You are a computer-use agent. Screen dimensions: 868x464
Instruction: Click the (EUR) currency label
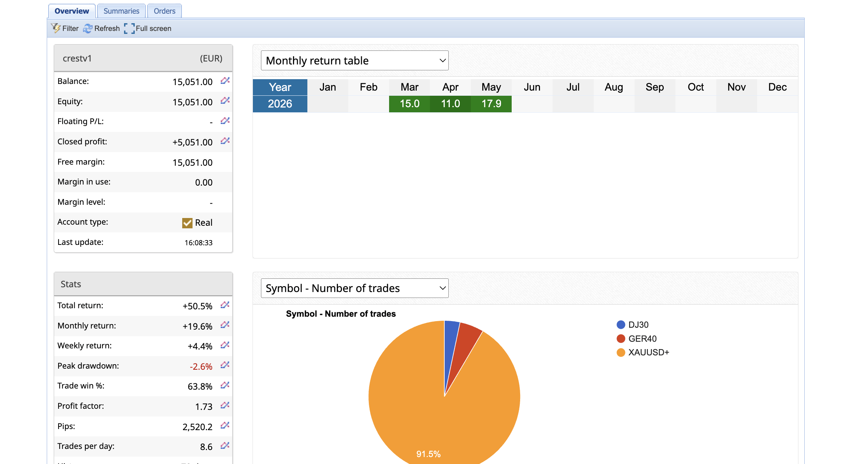211,59
